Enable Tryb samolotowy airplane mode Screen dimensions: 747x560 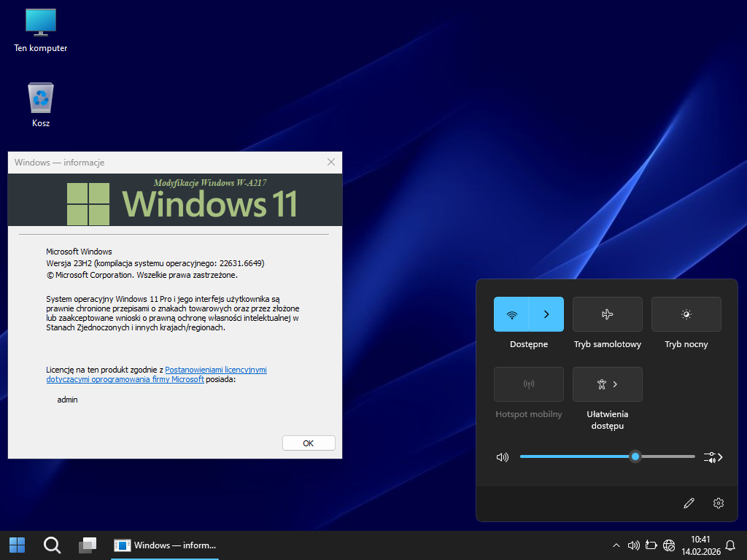tap(607, 314)
